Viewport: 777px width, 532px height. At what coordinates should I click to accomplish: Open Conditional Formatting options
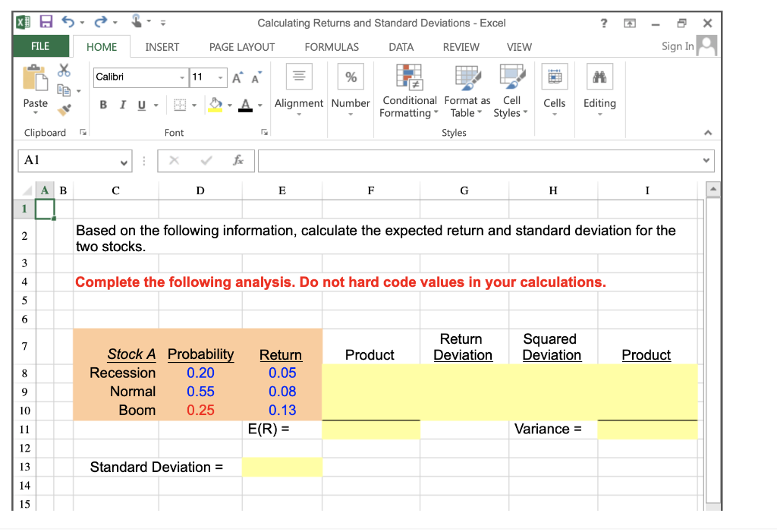409,91
